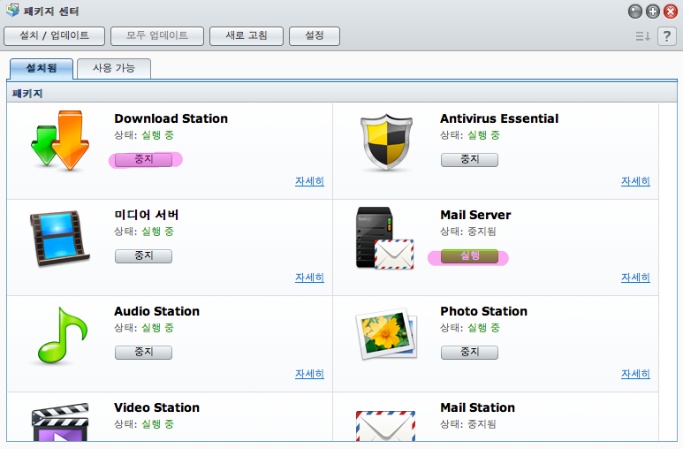The width and height of the screenshot is (683, 449).
Task: Open 자세히 link for Mail Server
Action: click(636, 277)
